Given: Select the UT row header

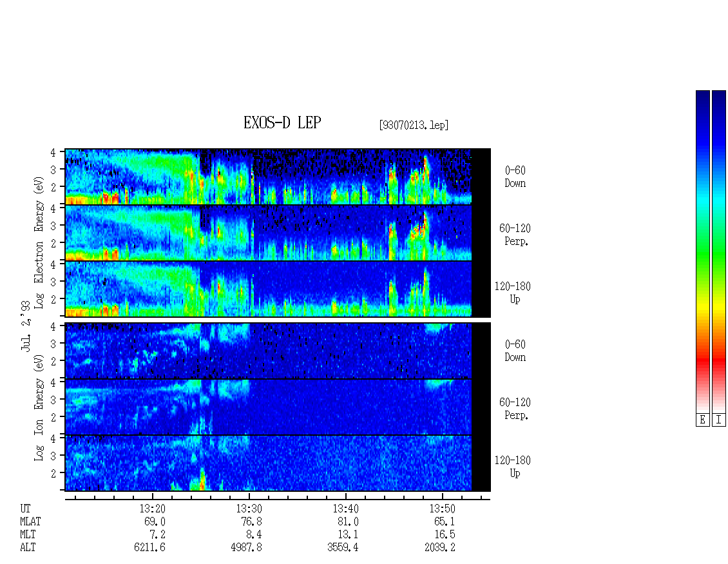Looking at the screenshot, I should [x=25, y=509].
